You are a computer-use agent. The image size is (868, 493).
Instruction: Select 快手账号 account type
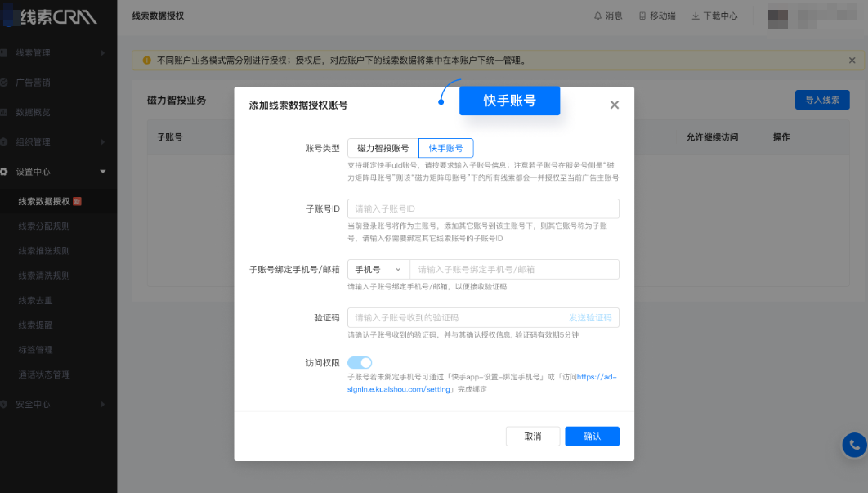[x=445, y=148]
